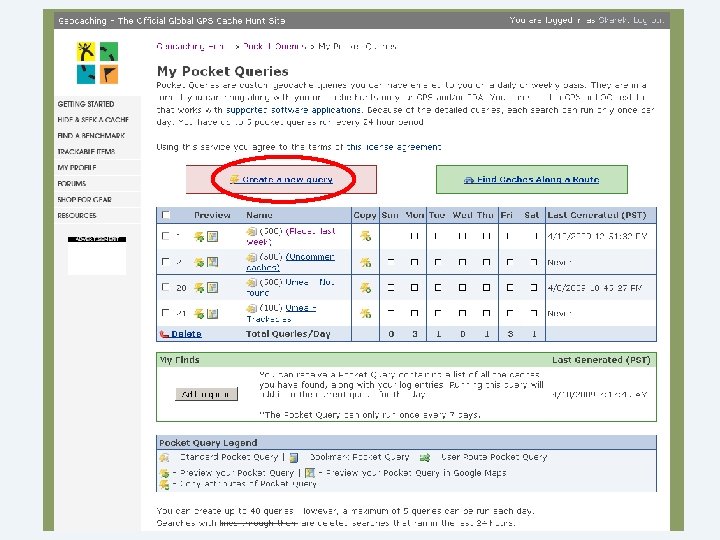
Task: Click the icon in Create a new query
Action: pyautogui.click(x=235, y=179)
